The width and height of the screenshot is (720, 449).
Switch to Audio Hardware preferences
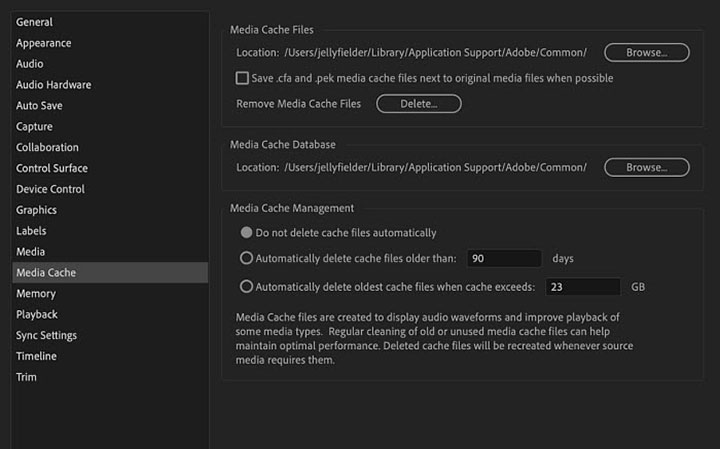pos(53,85)
